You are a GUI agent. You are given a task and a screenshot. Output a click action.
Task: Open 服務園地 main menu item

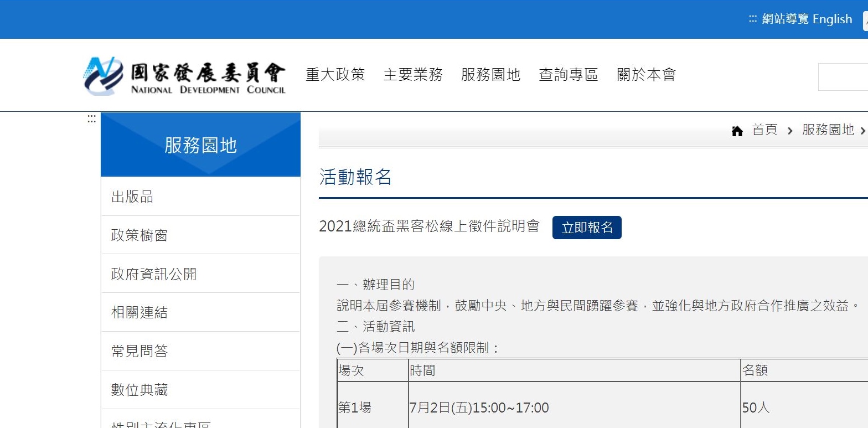click(x=490, y=75)
